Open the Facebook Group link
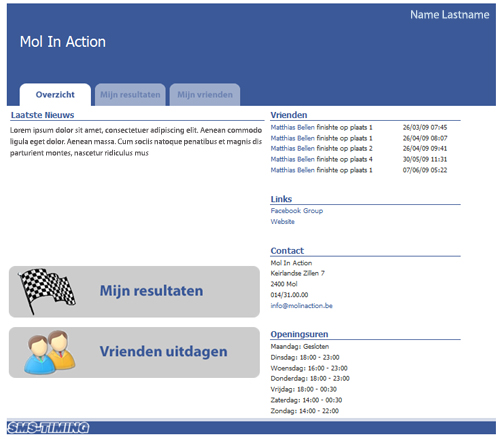Image resolution: width=500 pixels, height=439 pixels. [x=297, y=211]
